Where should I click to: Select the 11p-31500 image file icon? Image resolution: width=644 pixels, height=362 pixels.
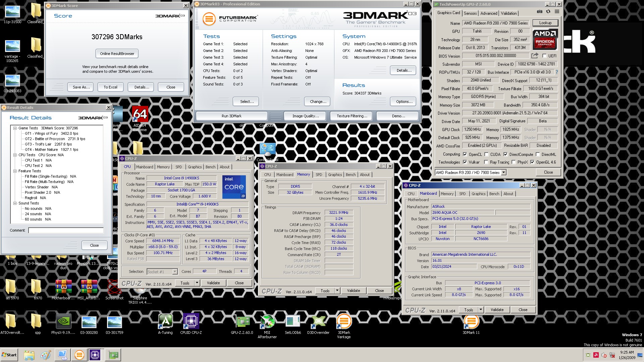(x=12, y=13)
